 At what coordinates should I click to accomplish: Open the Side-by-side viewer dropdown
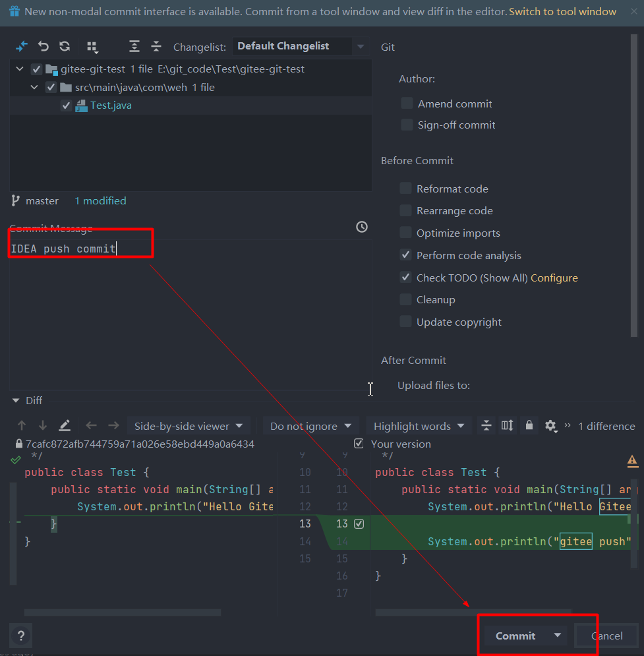[189, 426]
